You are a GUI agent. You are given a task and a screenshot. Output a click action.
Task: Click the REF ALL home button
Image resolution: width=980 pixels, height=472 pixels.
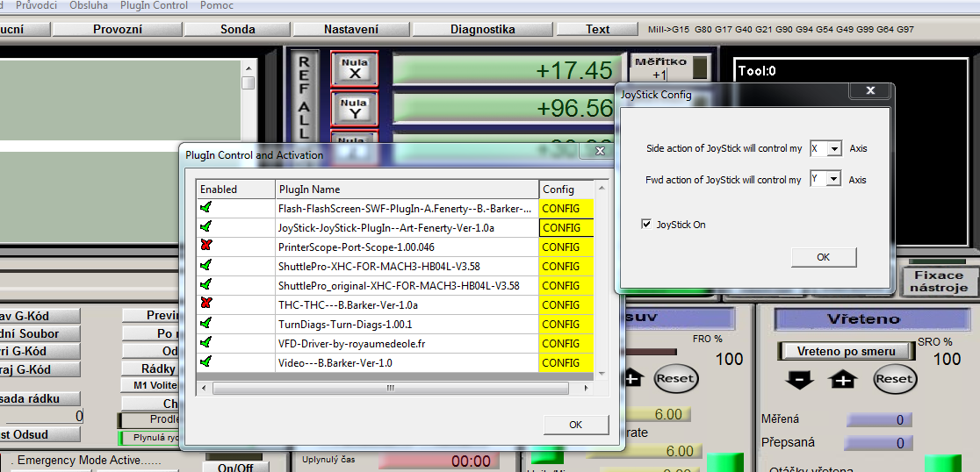pyautogui.click(x=304, y=97)
